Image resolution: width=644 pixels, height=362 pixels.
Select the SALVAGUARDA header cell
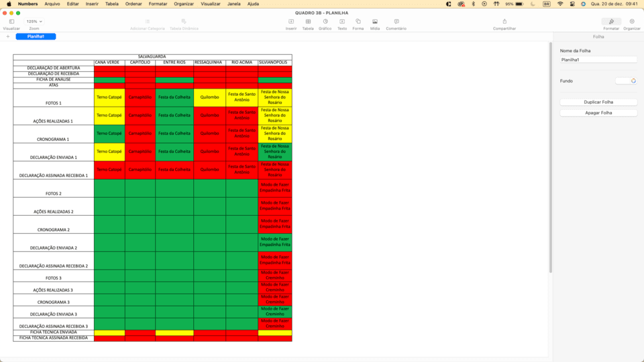click(152, 56)
